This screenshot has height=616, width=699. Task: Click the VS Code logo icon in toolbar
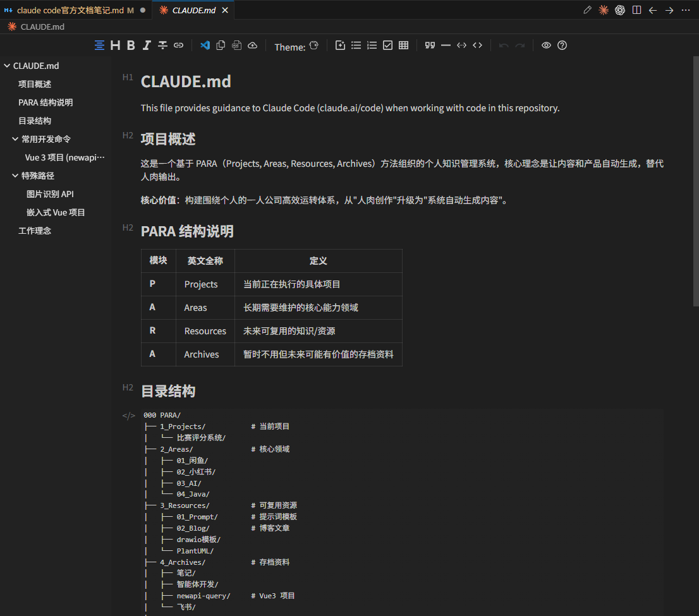(x=205, y=45)
